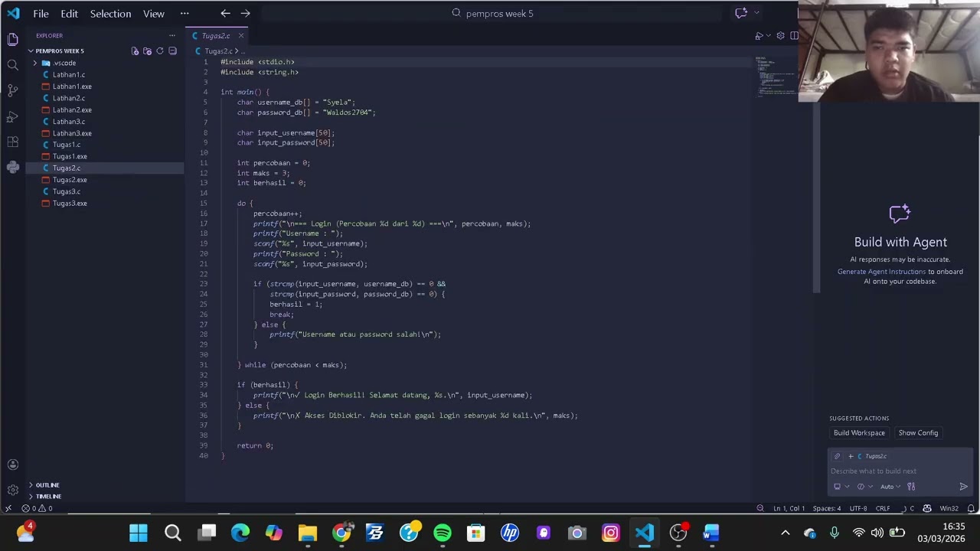Open the chat dropdown arrow in the title bar
Screen dimensions: 980x551
tap(756, 13)
